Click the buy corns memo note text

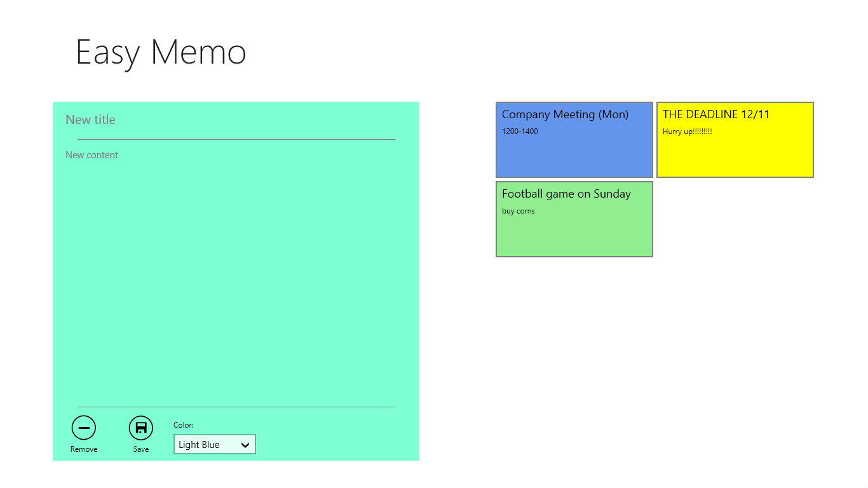[x=519, y=211]
